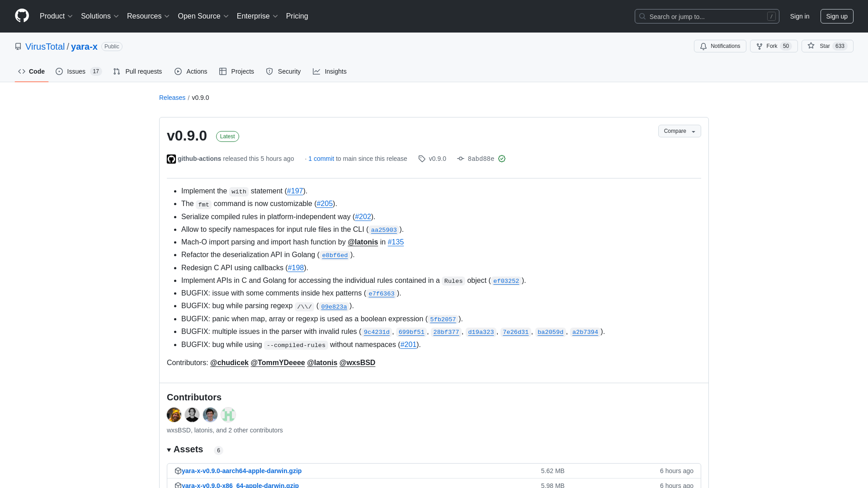Viewport: 868px width, 488px height.
Task: Open the first contributor avatar
Action: (174, 415)
